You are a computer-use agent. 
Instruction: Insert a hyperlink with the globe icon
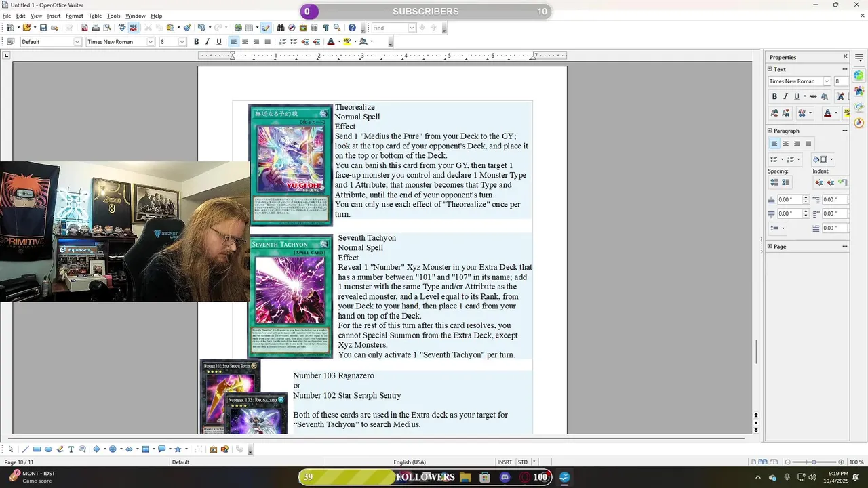(238, 28)
